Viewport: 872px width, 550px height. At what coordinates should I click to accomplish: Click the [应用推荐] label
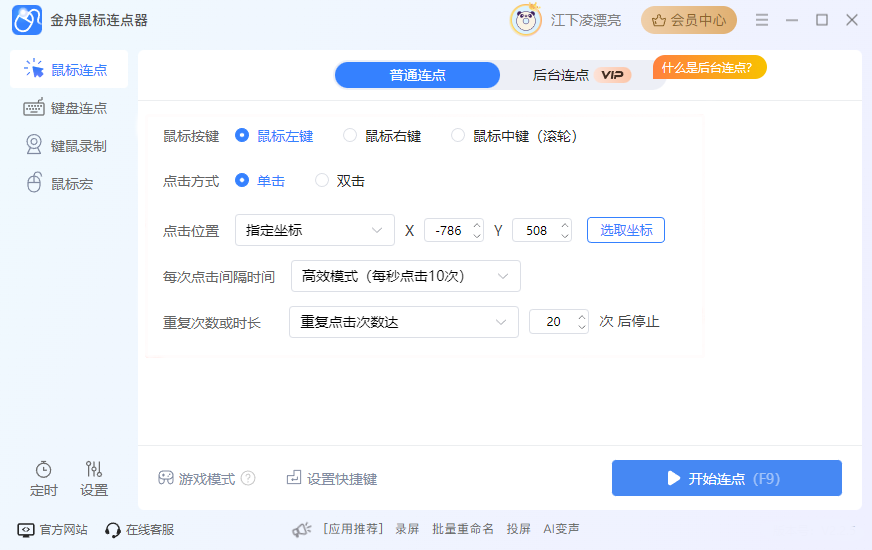(x=353, y=529)
